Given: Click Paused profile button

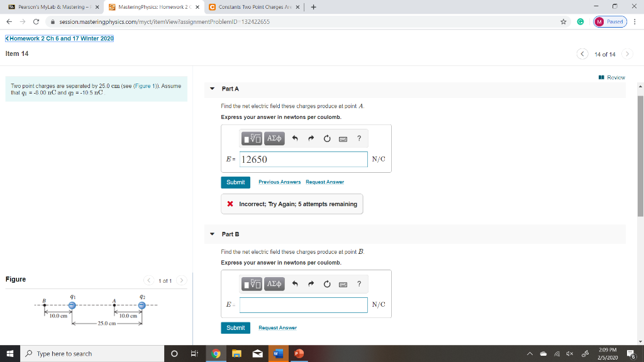Looking at the screenshot, I should tap(610, 22).
